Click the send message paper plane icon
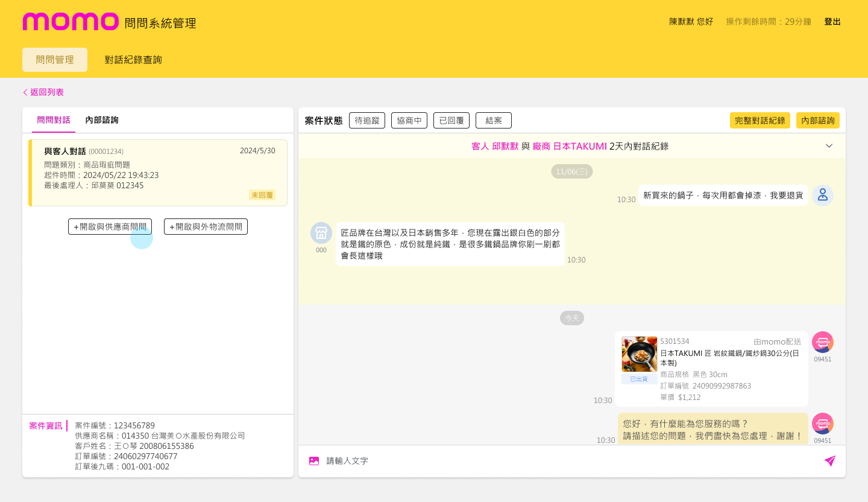Screen dimensions: 868x502 point(830,461)
